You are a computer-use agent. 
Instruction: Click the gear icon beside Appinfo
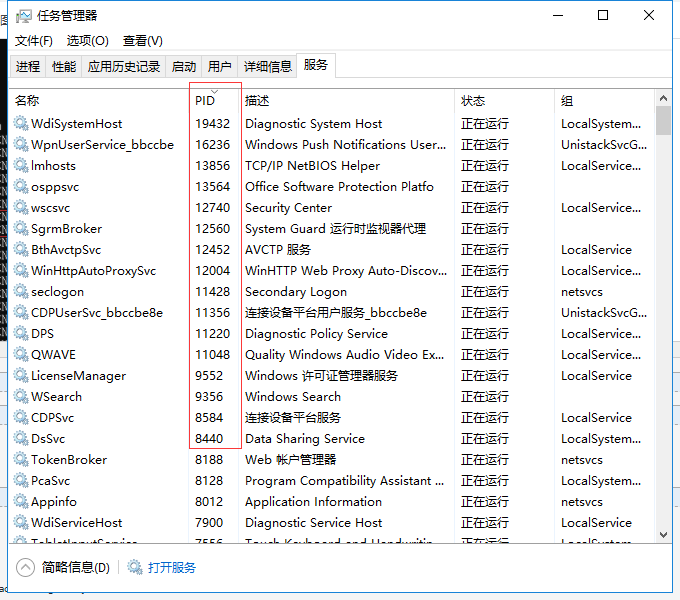[20, 502]
